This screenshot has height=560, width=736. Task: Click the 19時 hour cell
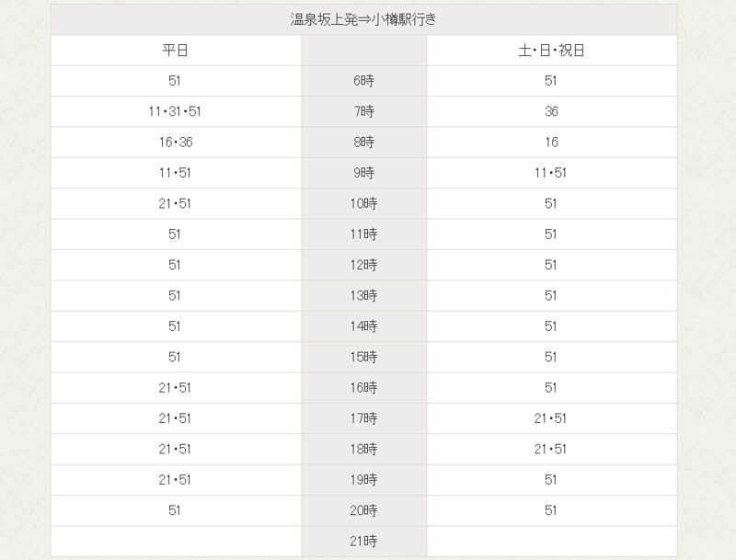pyautogui.click(x=364, y=479)
